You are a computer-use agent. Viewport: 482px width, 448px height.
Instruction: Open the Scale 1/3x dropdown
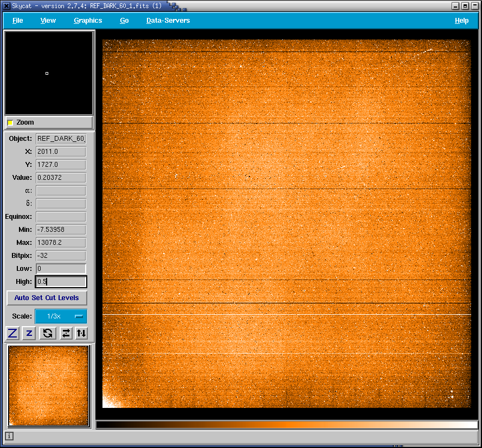point(61,316)
